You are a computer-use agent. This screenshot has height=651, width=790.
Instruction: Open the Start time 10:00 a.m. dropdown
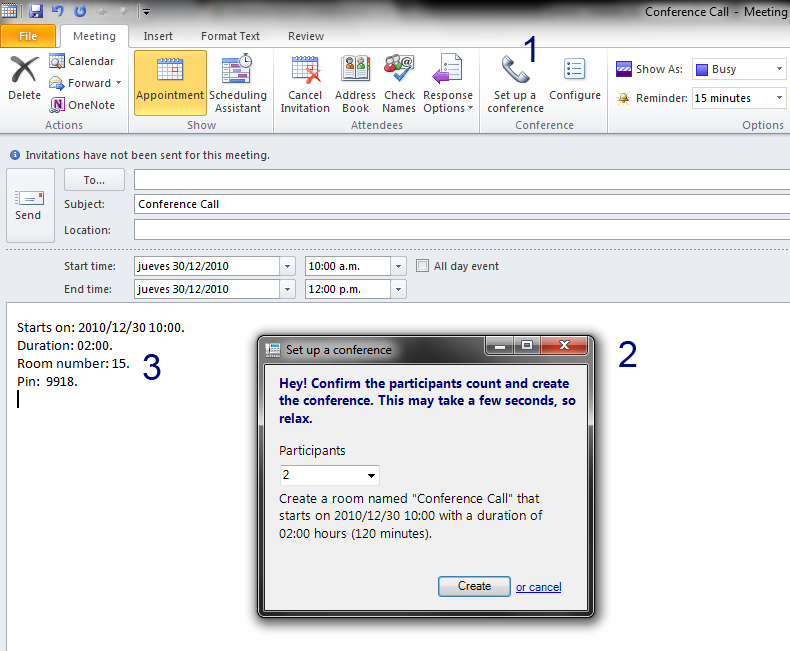tap(398, 266)
